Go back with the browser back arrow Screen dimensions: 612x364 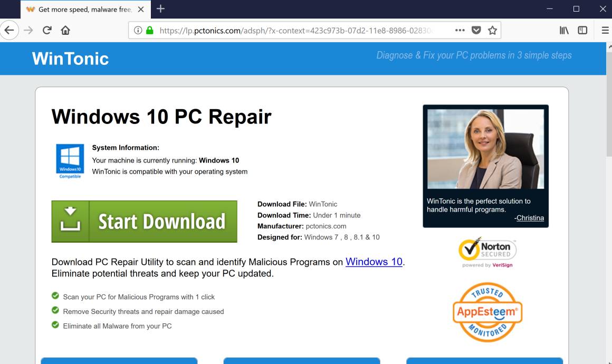(9, 30)
